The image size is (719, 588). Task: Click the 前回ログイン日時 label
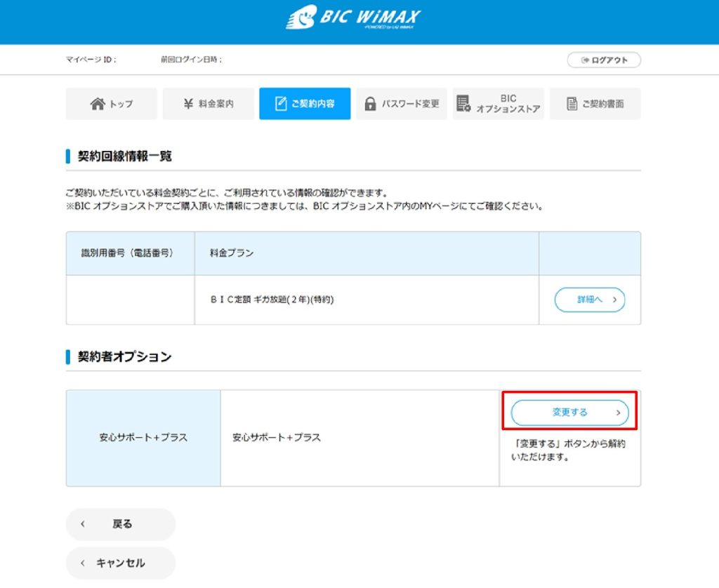(x=191, y=60)
